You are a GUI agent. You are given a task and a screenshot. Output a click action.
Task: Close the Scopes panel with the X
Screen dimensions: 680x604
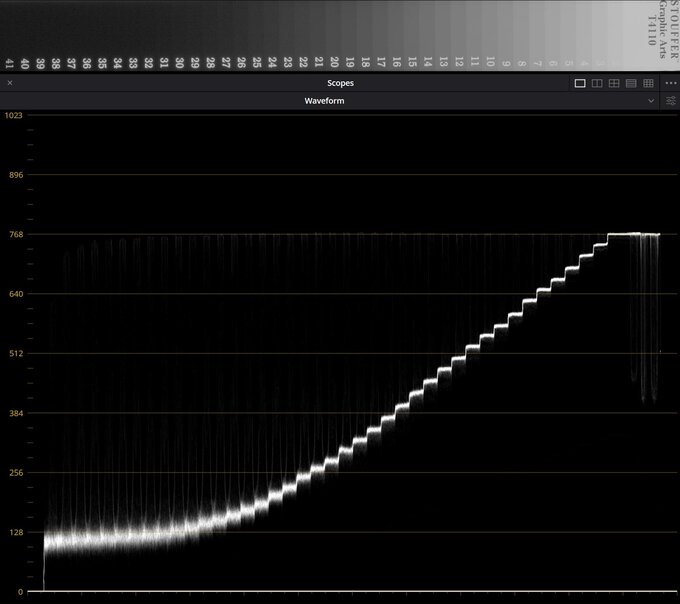click(10, 83)
